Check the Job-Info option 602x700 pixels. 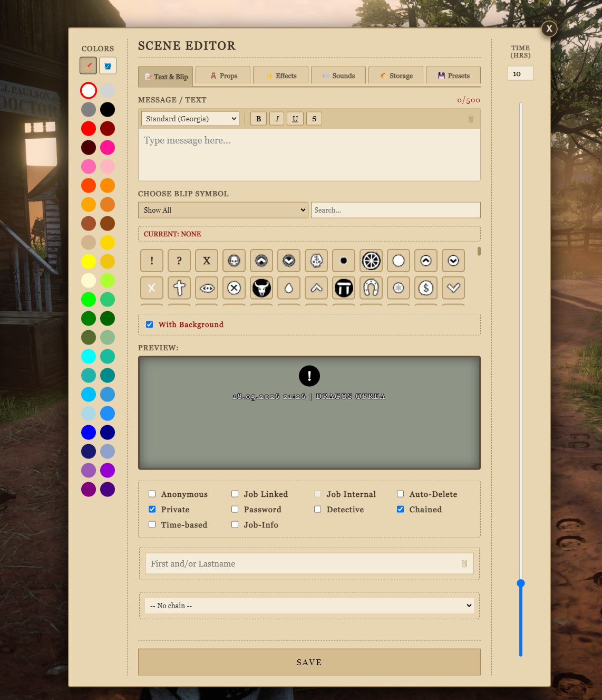point(235,525)
